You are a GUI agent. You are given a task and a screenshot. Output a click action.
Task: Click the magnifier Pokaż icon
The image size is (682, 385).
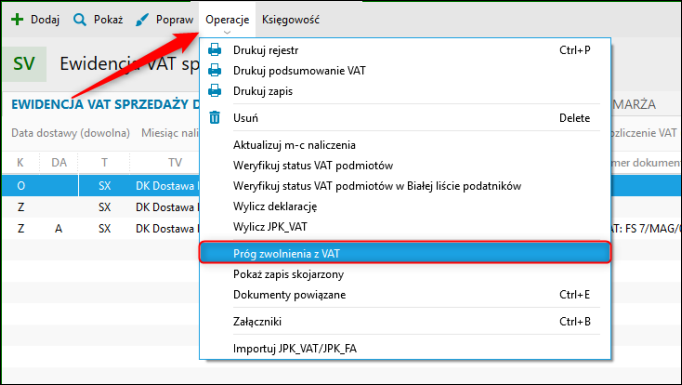pyautogui.click(x=80, y=20)
